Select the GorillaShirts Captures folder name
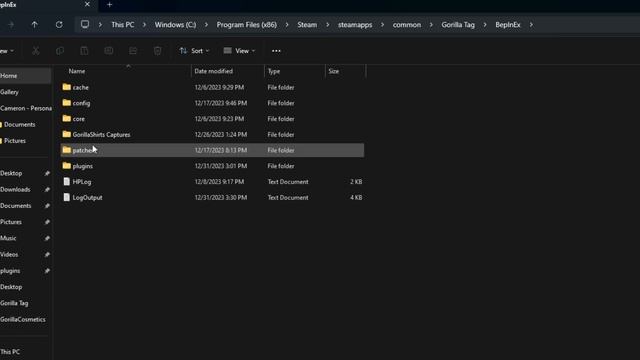The image size is (640, 360). [x=101, y=135]
